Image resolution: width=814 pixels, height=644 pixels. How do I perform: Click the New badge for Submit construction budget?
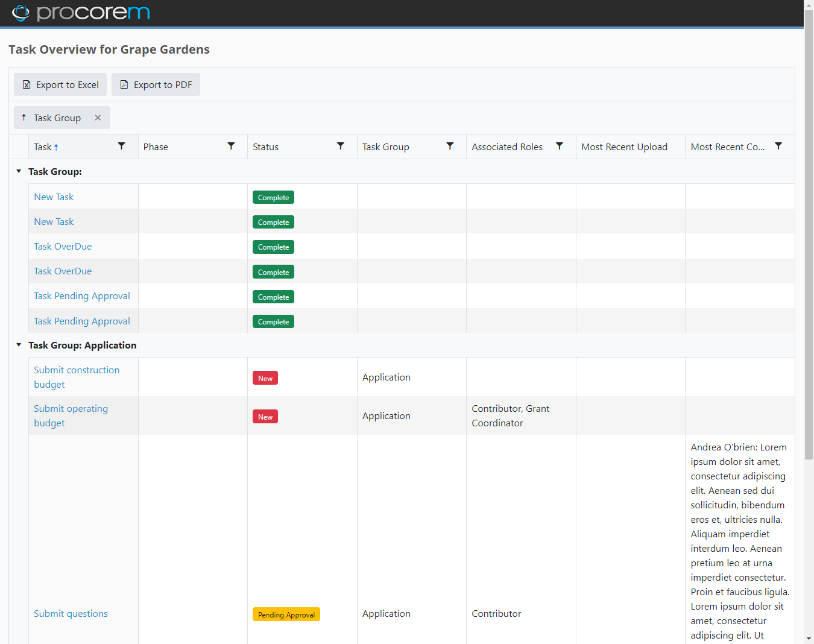pos(265,378)
